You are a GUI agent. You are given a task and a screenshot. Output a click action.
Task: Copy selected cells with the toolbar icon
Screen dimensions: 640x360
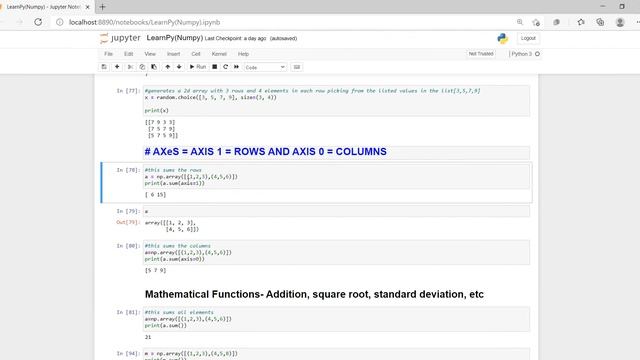tap(142, 67)
